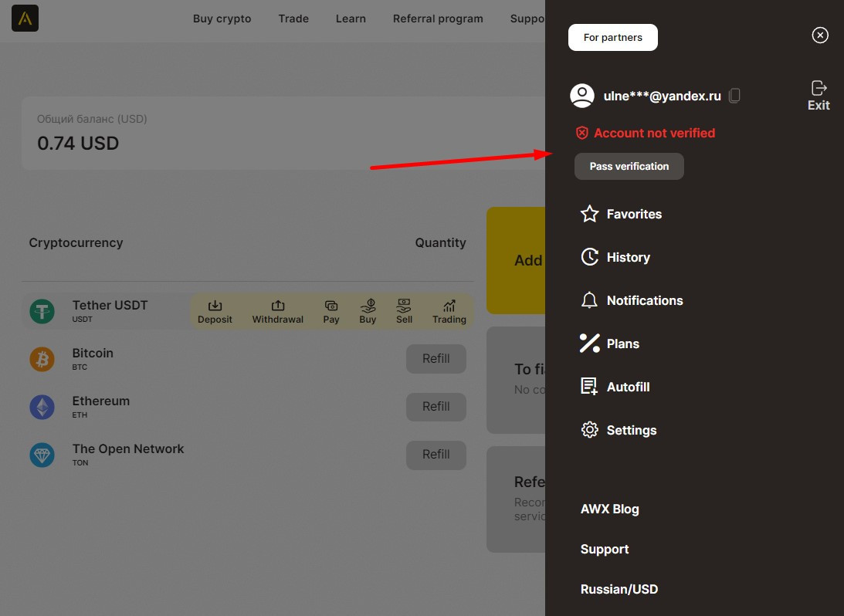Viewport: 844px width, 616px height.
Task: Click the Notifications bell icon
Action: (x=590, y=300)
